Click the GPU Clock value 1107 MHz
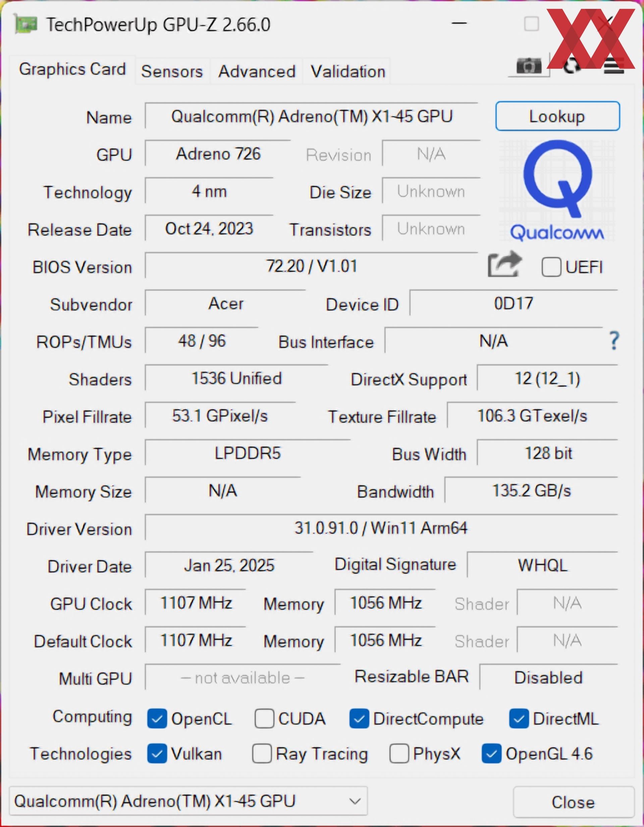 pos(196,602)
